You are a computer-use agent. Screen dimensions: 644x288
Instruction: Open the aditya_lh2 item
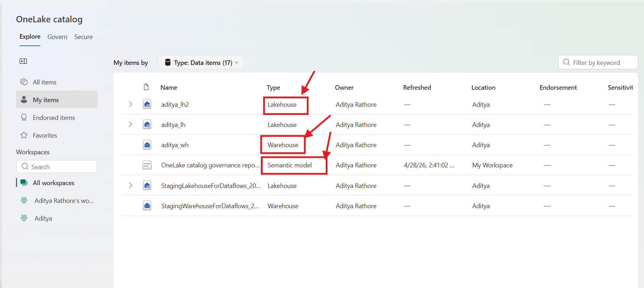[175, 105]
